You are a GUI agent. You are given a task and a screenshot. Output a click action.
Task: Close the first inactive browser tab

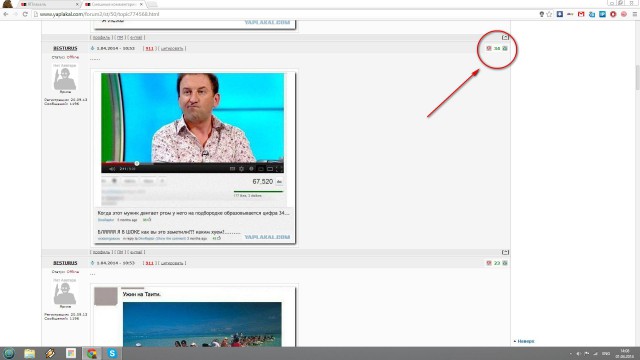(77, 4)
